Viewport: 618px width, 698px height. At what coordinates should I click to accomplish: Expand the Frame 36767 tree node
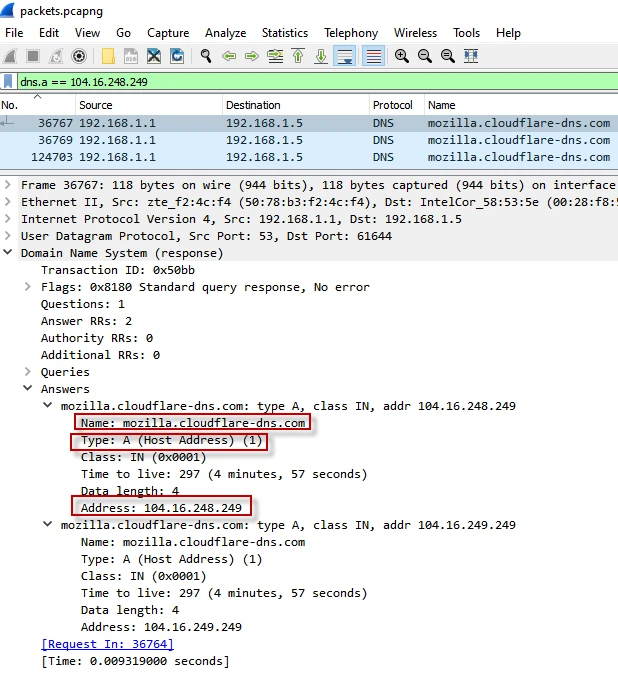pos(9,185)
